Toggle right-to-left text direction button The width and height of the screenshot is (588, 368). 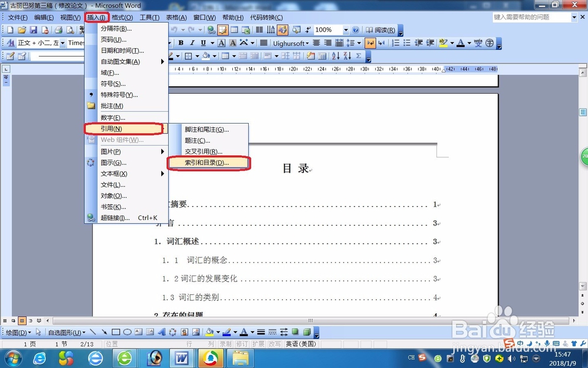coord(382,43)
